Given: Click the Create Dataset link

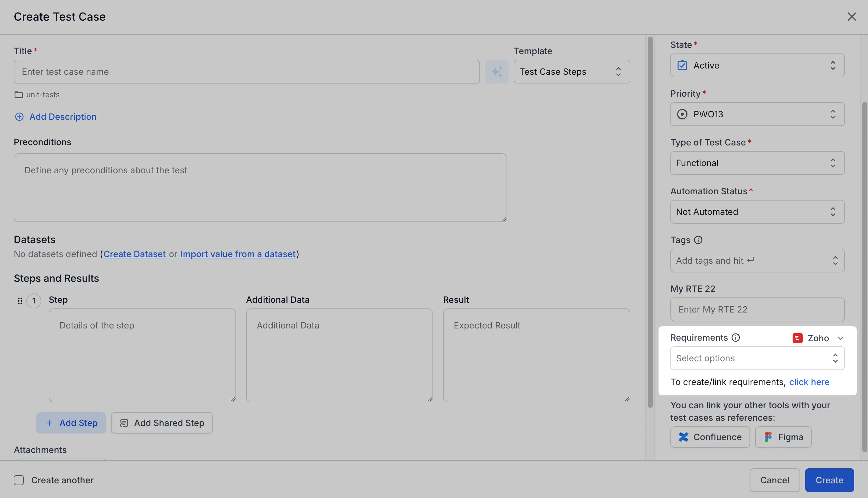Looking at the screenshot, I should click(x=134, y=254).
